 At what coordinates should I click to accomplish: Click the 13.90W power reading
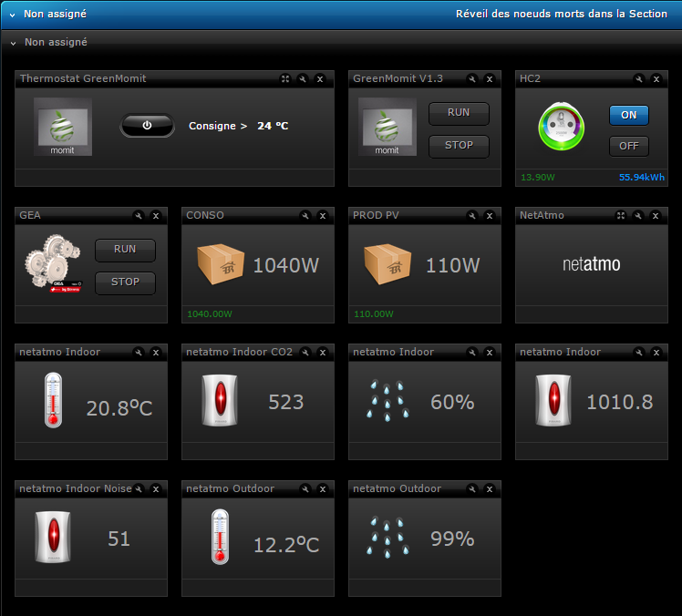pyautogui.click(x=538, y=178)
